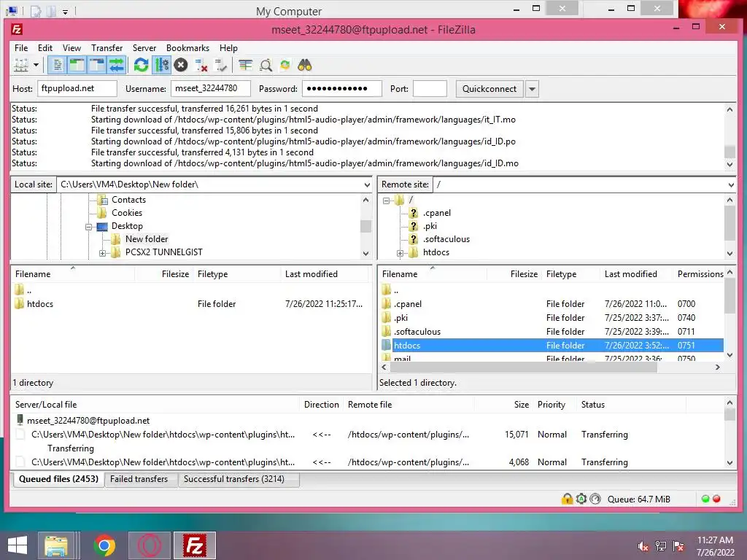The height and width of the screenshot is (560, 747).
Task: Click the Port input field
Action: point(430,88)
